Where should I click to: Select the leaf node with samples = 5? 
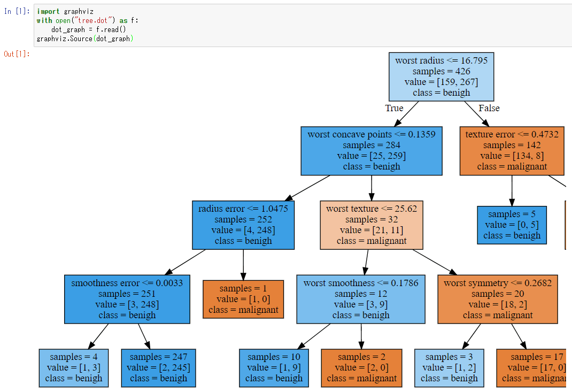[x=512, y=225]
